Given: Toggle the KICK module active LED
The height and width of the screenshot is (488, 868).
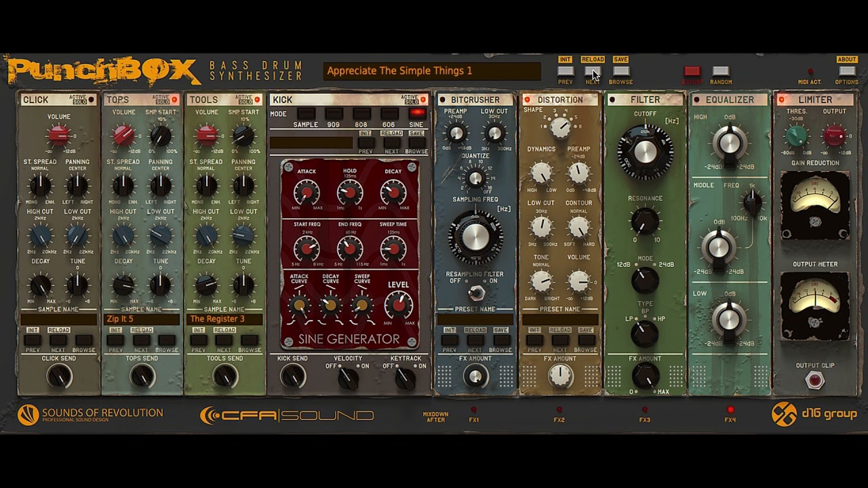Looking at the screenshot, I should click(x=423, y=100).
